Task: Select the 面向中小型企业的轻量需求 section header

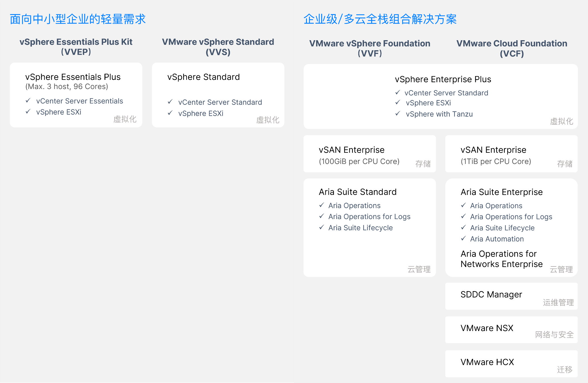Action: coord(78,19)
